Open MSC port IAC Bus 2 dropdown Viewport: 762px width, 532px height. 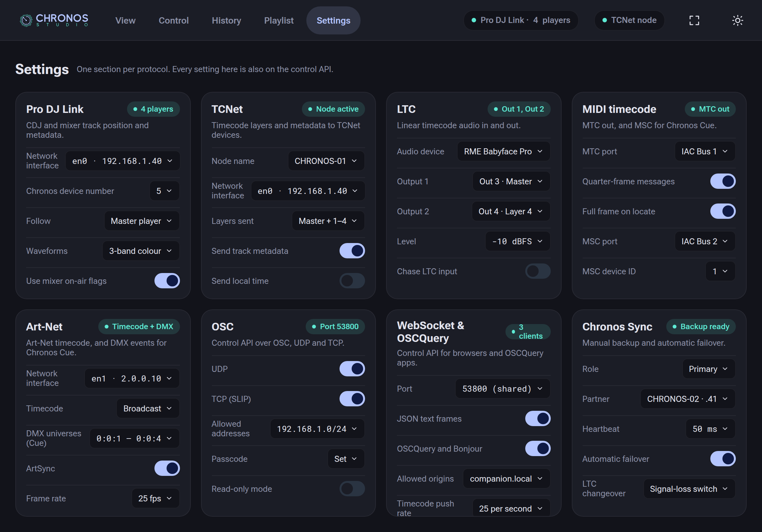[705, 241]
